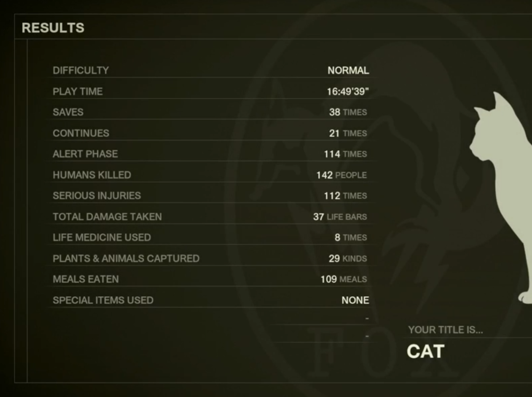Click the 37 LIFE BARS value
Viewport: 532px width, 397px height.
(340, 217)
